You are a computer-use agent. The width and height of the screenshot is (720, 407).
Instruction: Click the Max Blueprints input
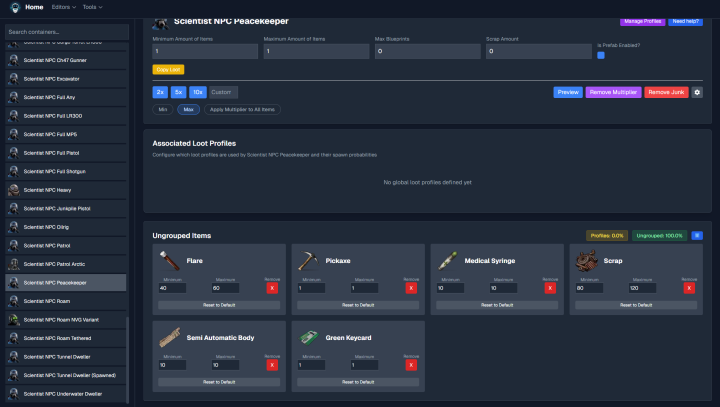tap(428, 51)
